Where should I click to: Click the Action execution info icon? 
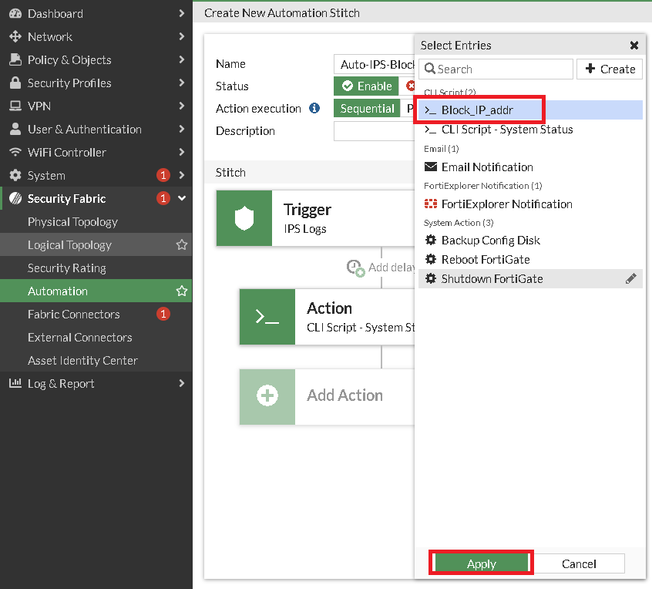(314, 109)
